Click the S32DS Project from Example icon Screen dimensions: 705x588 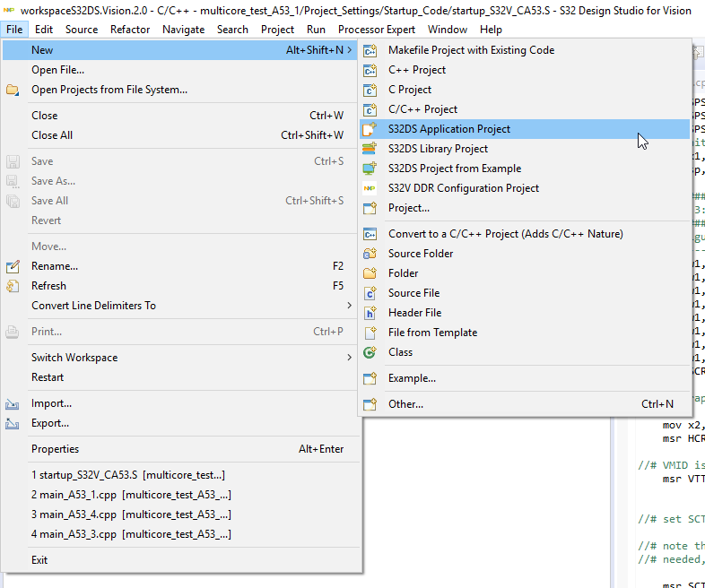(370, 169)
